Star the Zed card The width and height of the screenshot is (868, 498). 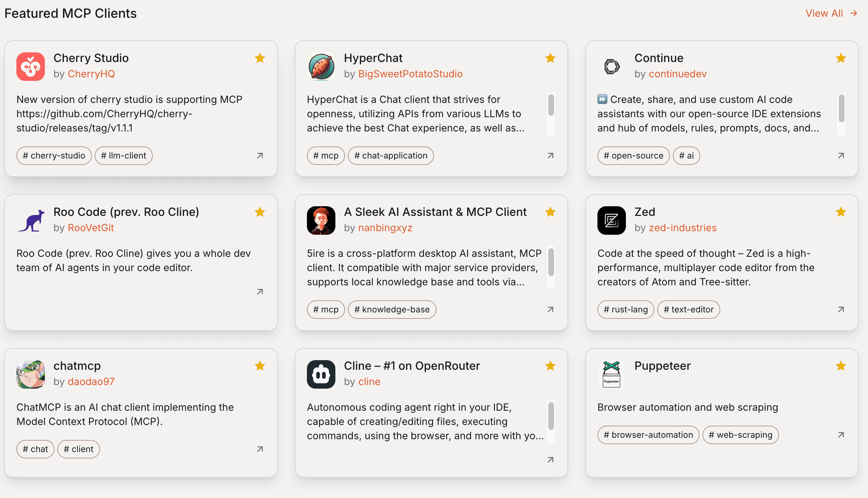(x=841, y=212)
